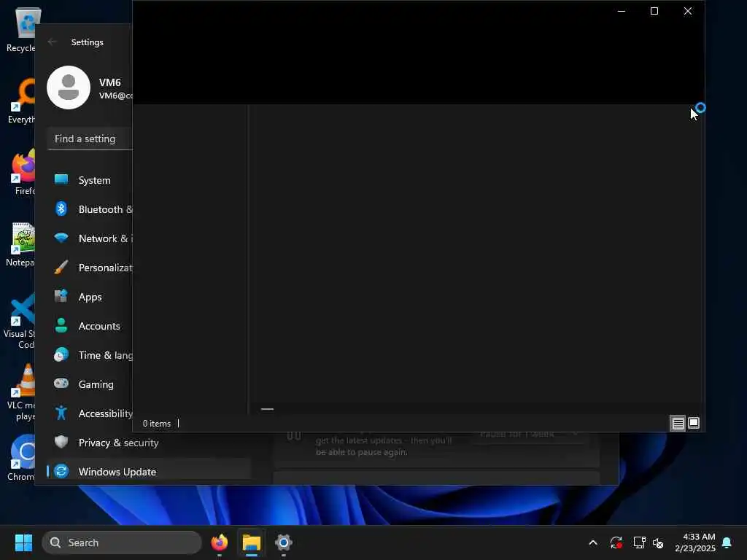
Task: Type in the Find a setting box
Action: pos(90,139)
